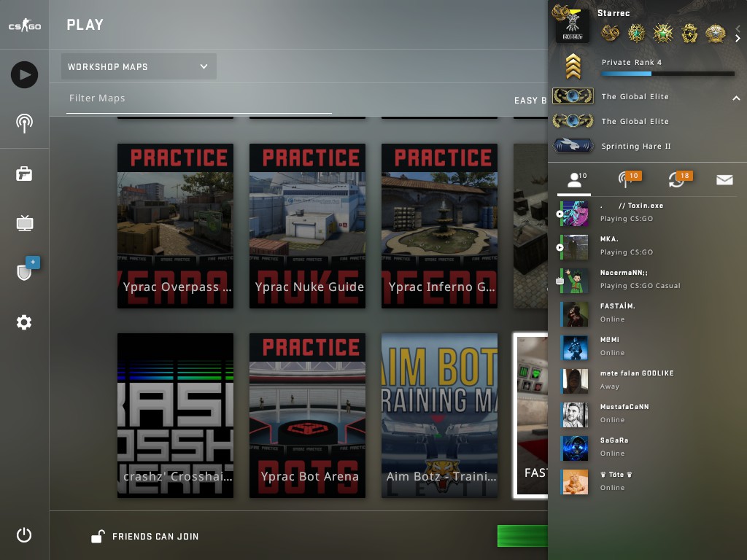Select the Yprac Inferno map card
Viewport: 747px width, 560px height.
point(439,226)
